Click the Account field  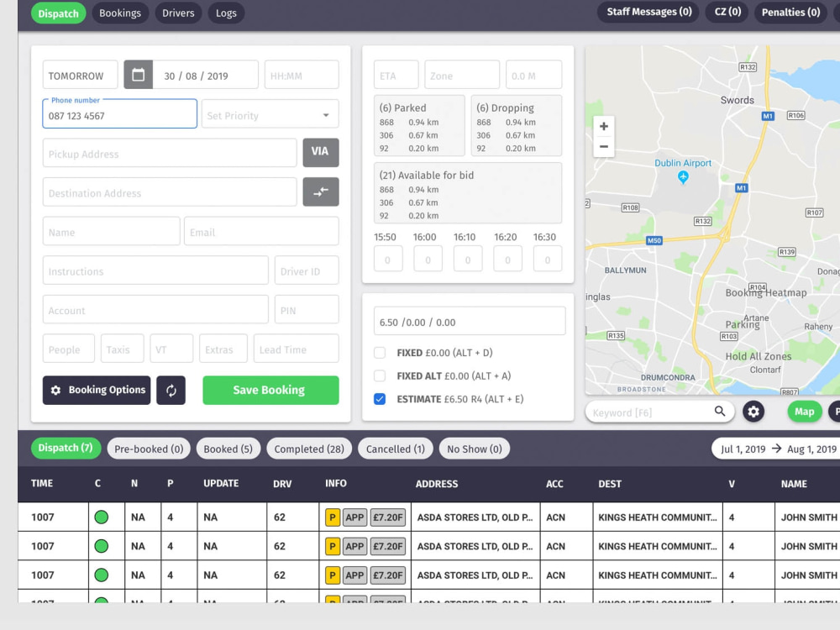(155, 309)
